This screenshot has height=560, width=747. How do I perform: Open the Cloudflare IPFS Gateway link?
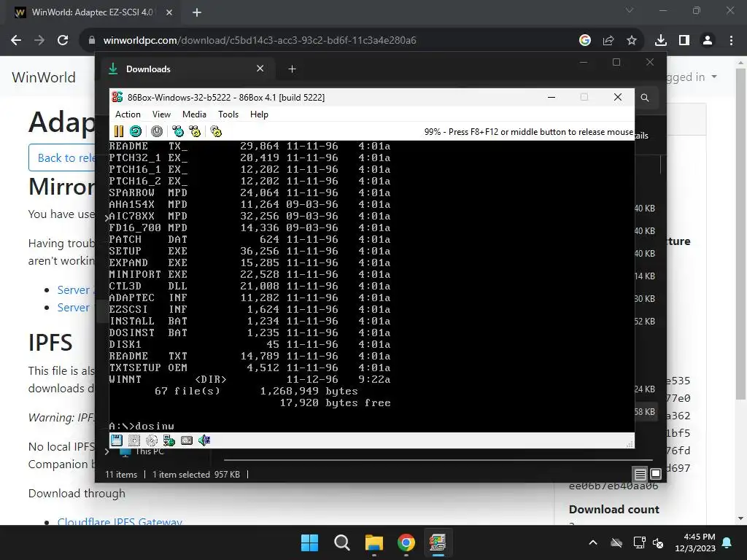point(120,521)
